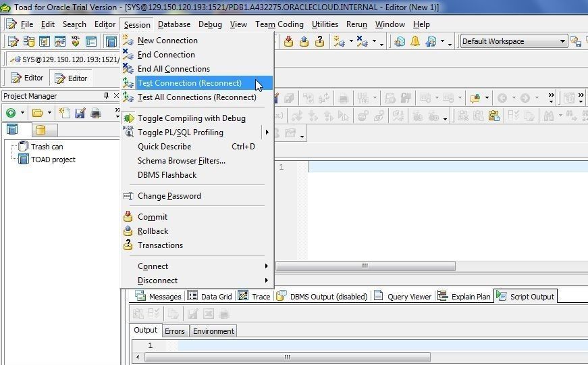Click the Commit icon in main toolbar

(288, 41)
